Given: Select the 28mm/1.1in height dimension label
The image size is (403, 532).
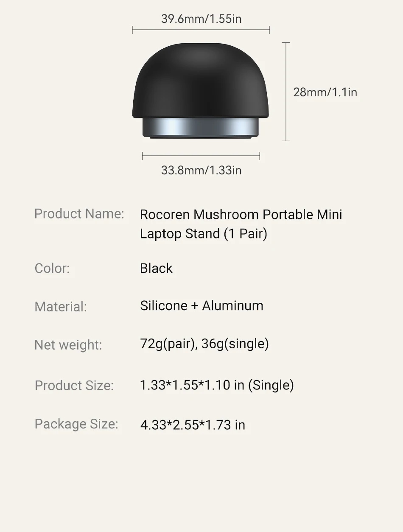Looking at the screenshot, I should click(325, 92).
